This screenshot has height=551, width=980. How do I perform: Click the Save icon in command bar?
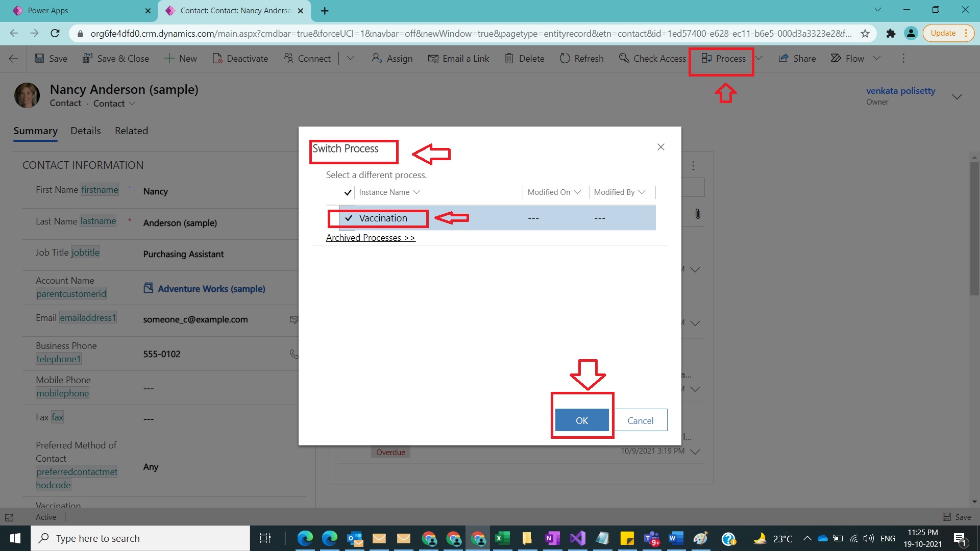pos(39,58)
